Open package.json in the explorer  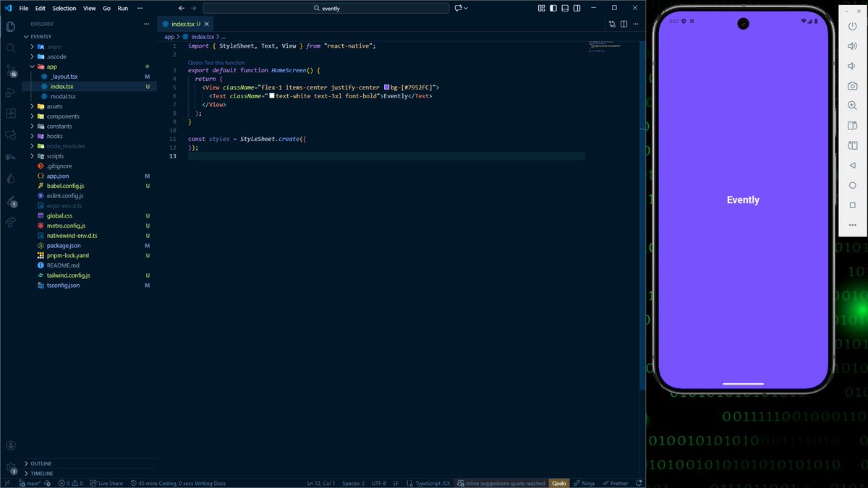click(63, 246)
